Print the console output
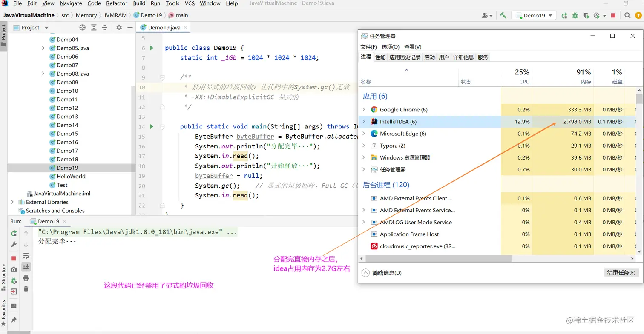 26,278
